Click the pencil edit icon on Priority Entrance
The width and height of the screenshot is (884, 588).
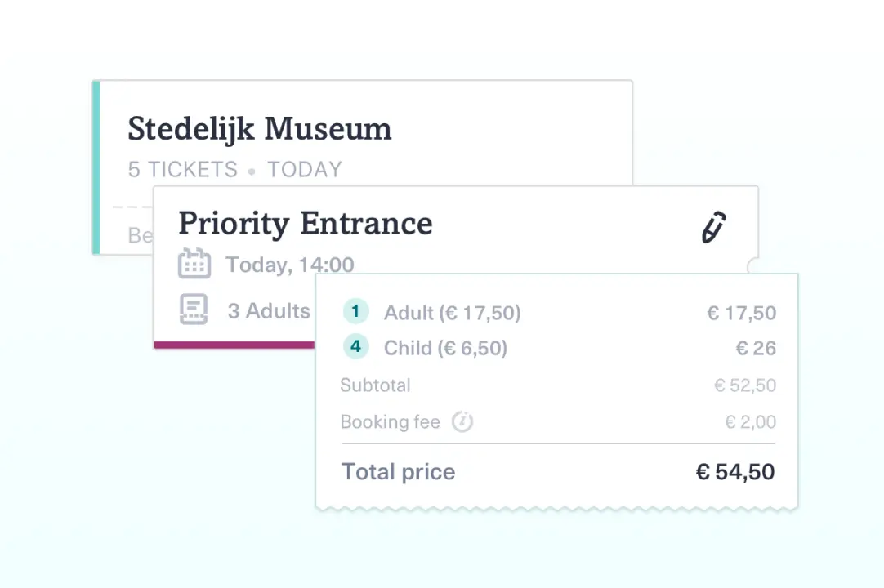[x=714, y=227]
